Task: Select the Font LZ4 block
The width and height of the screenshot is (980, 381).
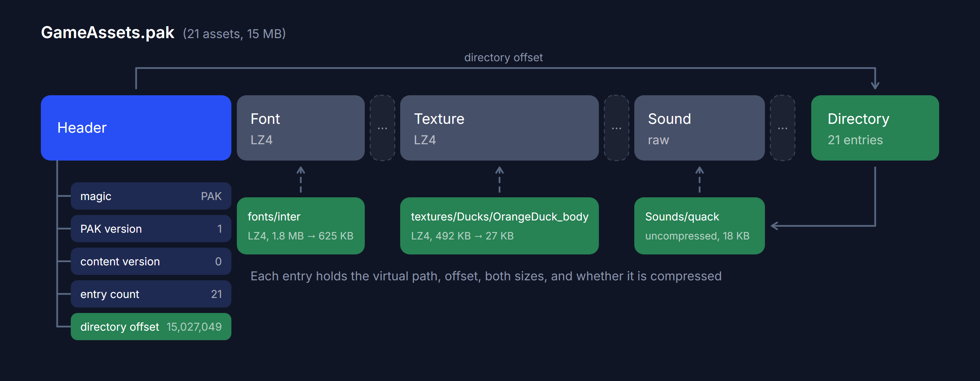Action: pos(300,128)
